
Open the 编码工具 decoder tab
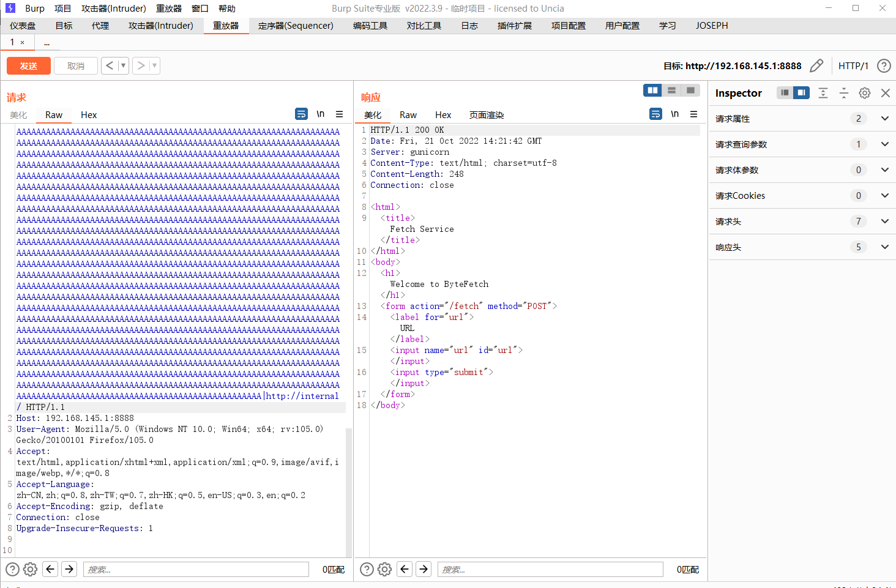pos(370,26)
